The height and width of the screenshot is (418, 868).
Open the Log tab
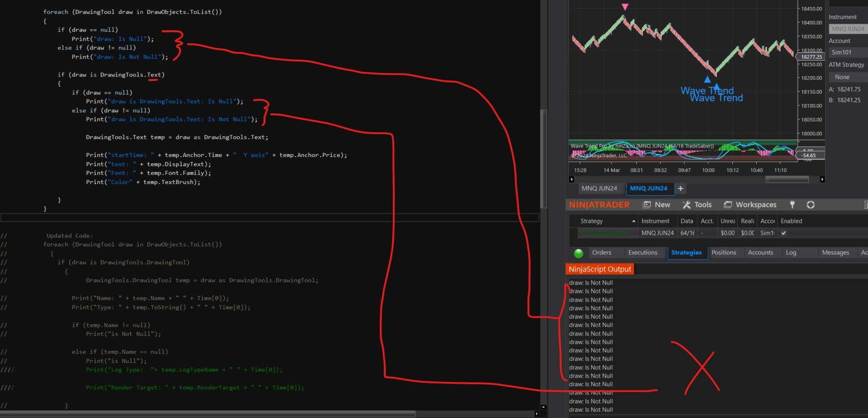click(x=791, y=252)
